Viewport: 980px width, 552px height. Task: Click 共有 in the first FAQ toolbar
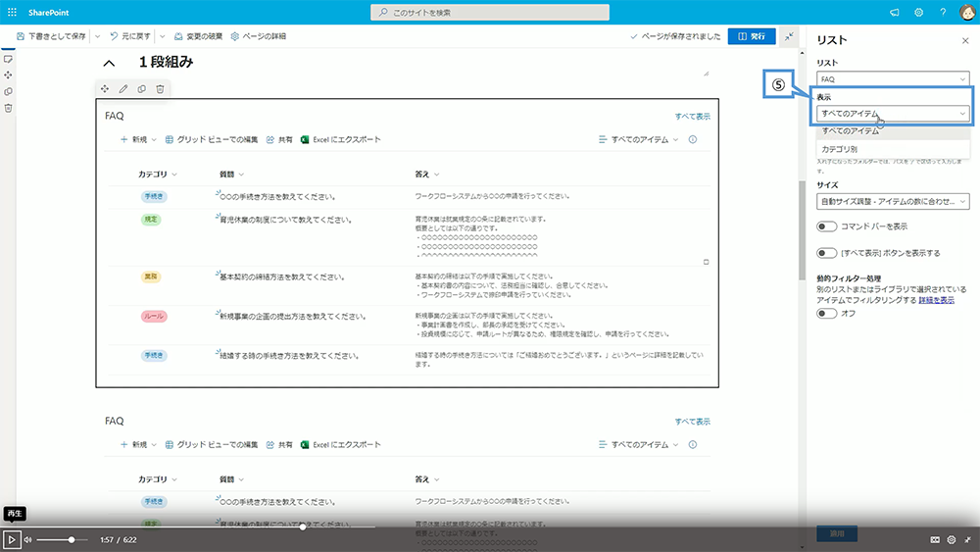pyautogui.click(x=279, y=139)
